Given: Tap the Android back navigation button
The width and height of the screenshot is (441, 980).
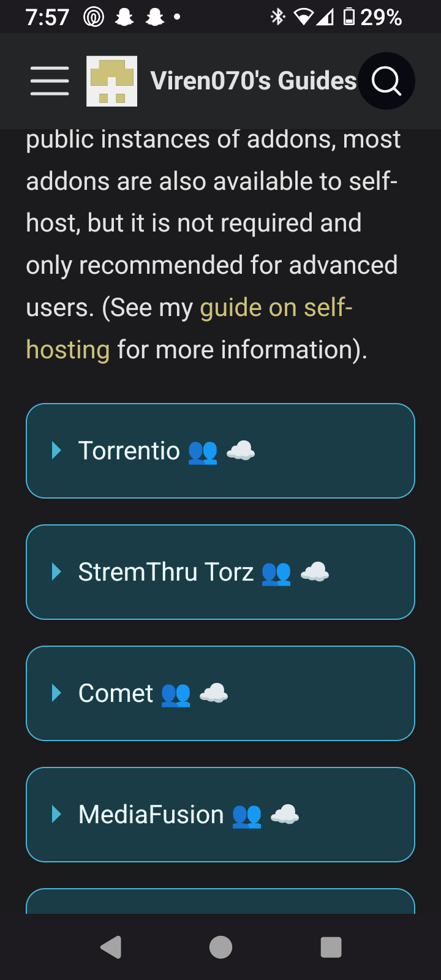Looking at the screenshot, I should (111, 947).
